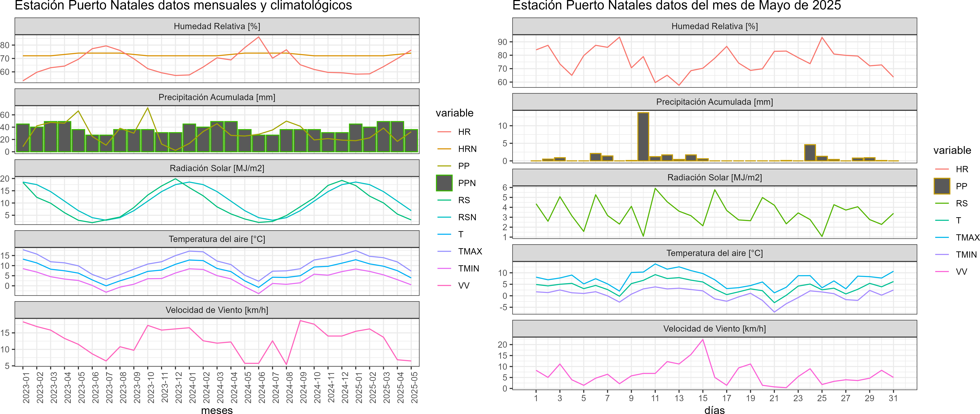
Task: Click the RS label in the monthly chart legend
Action: tap(464, 200)
